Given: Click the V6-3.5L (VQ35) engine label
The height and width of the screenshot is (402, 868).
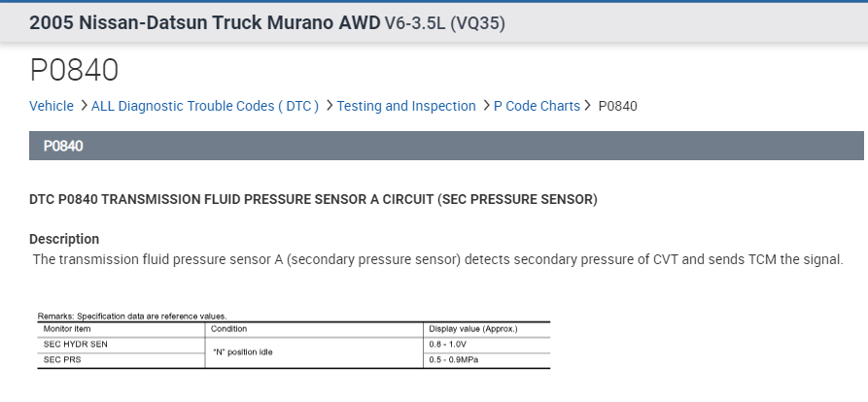Looking at the screenshot, I should 445,22.
